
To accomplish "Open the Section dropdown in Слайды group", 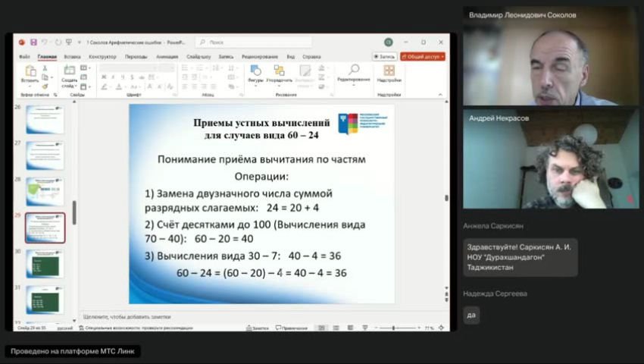I will click(85, 86).
